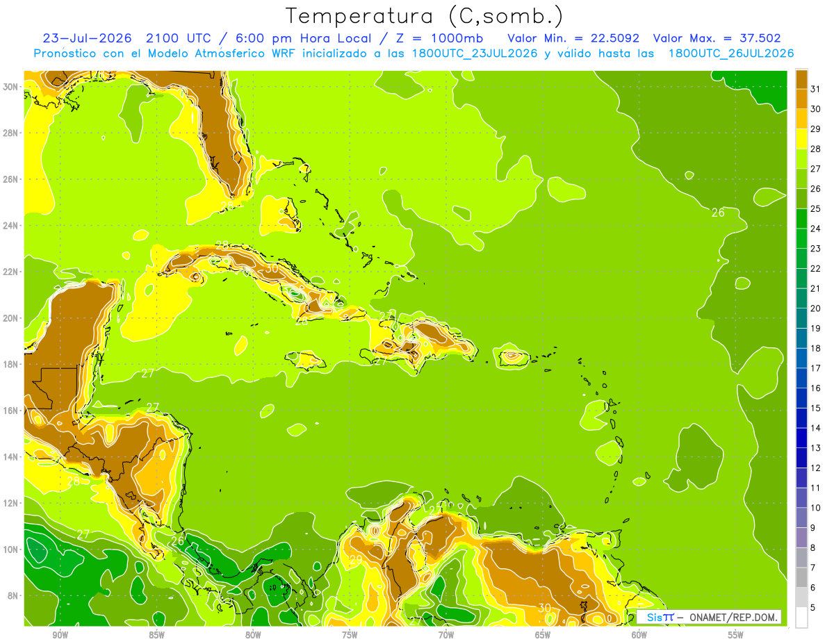Pick the white legend swatch below 5
The width and height of the screenshot is (834, 644).
tap(802, 618)
